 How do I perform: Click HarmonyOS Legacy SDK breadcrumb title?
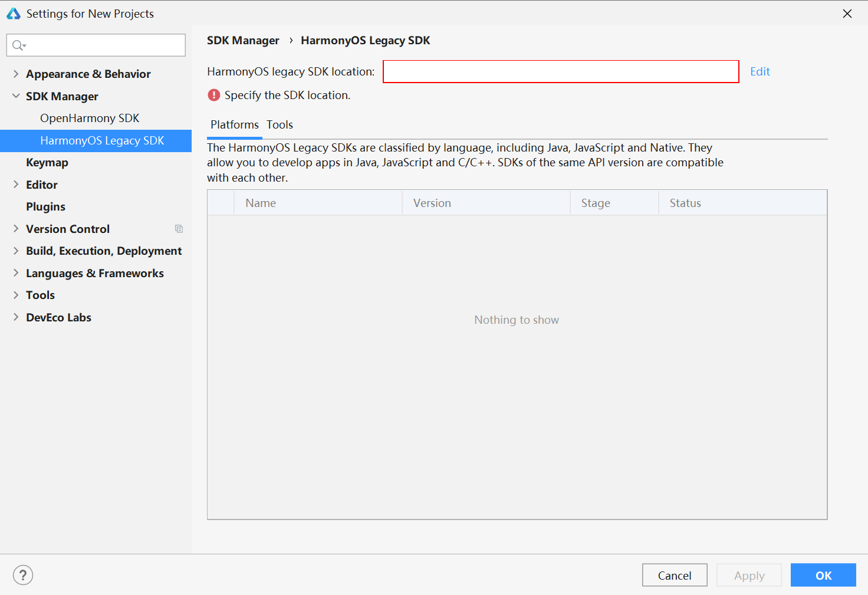366,41
